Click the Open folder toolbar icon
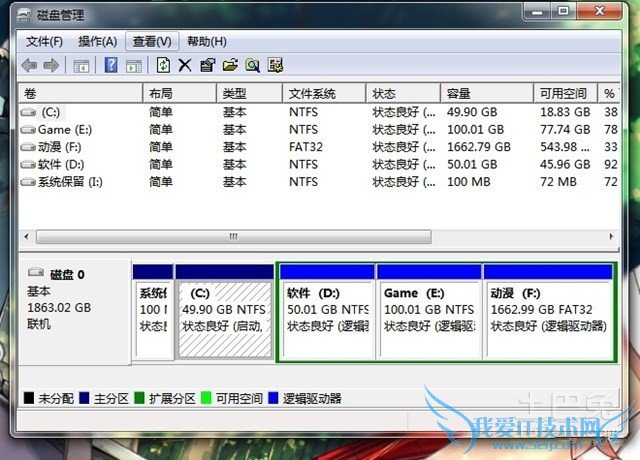Screen dimensions: 640x460 [230, 65]
